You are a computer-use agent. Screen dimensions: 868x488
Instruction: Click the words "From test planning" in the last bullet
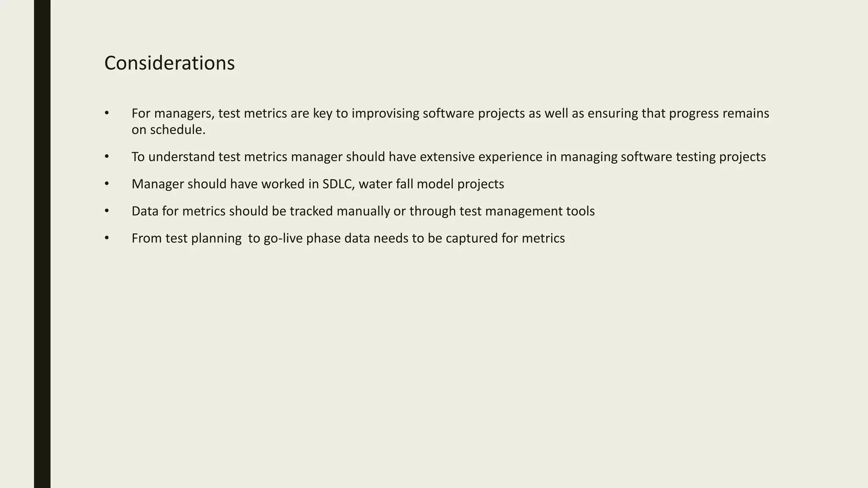[x=186, y=238]
